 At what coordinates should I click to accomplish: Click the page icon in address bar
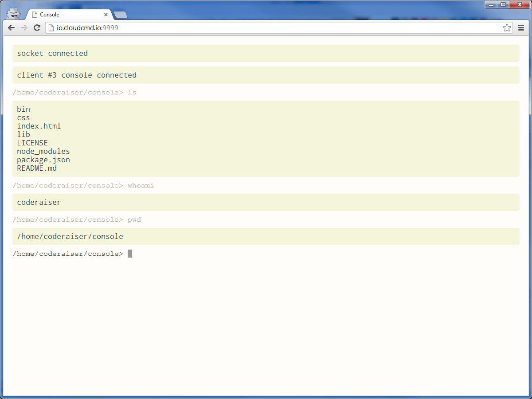pyautogui.click(x=51, y=28)
